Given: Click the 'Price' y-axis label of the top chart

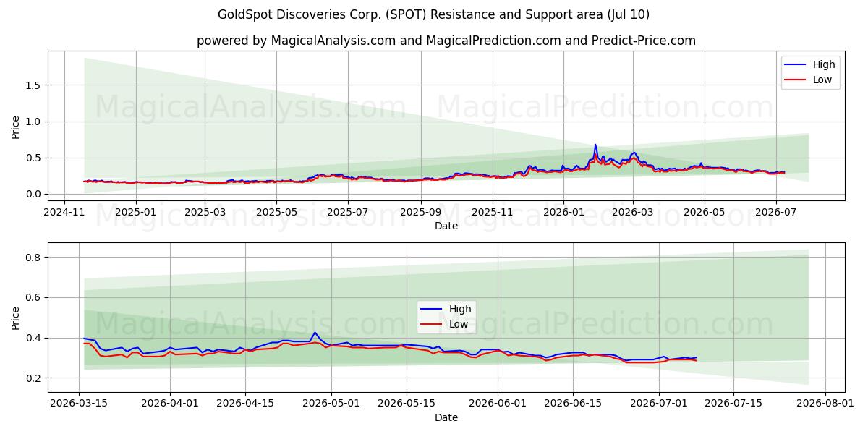Looking at the screenshot, I should click(x=16, y=127).
